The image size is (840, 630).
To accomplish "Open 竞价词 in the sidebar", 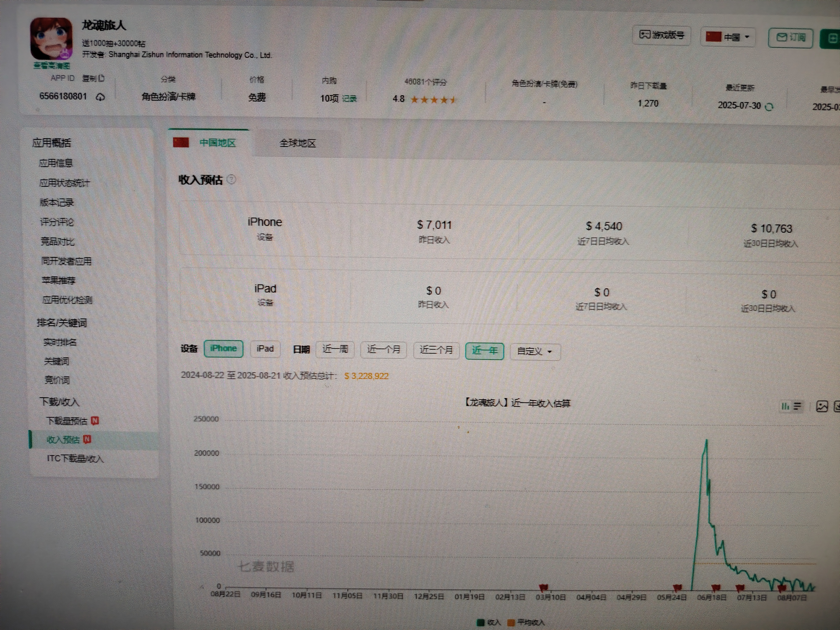I will coord(57,380).
